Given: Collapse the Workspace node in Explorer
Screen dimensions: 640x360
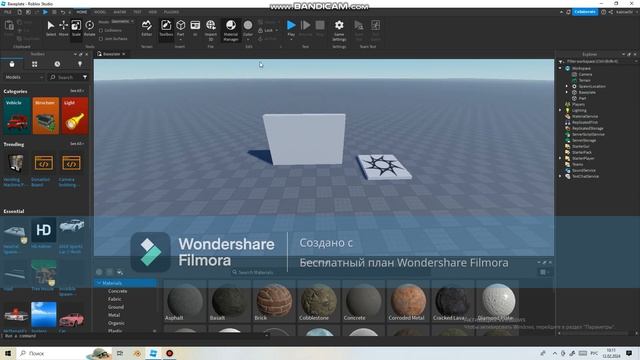Looking at the screenshot, I should (560, 68).
